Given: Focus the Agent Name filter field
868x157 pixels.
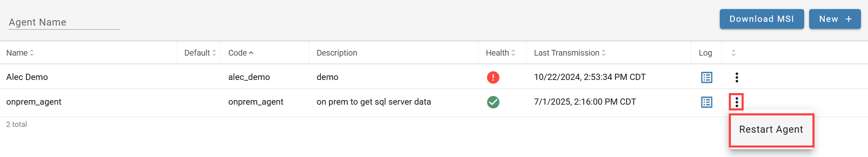Looking at the screenshot, I should click(x=64, y=22).
